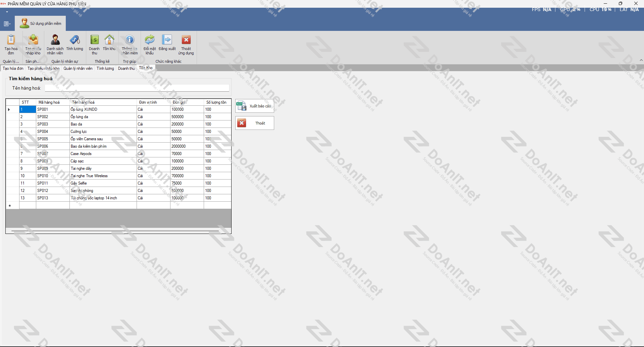Click the Thoát ứng dụng red icon

(186, 45)
